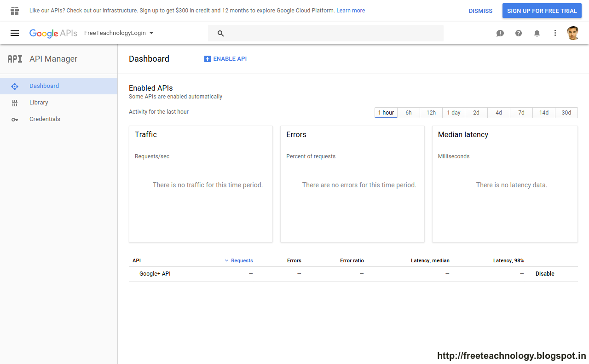Open the Library section
The image size is (589, 364).
[x=58, y=103]
